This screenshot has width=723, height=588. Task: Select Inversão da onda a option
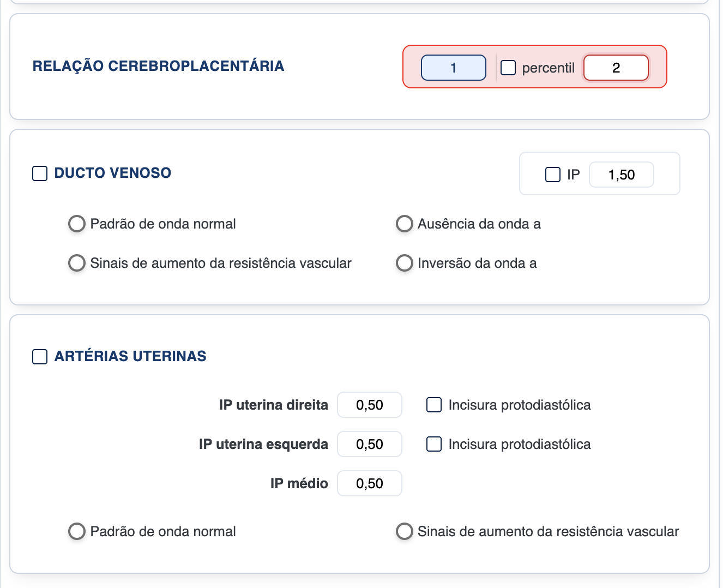pos(404,263)
